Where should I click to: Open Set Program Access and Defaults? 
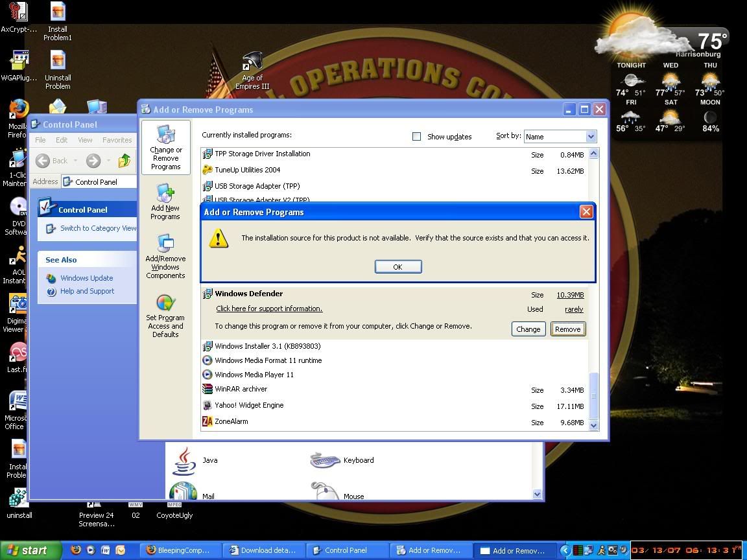tap(165, 316)
